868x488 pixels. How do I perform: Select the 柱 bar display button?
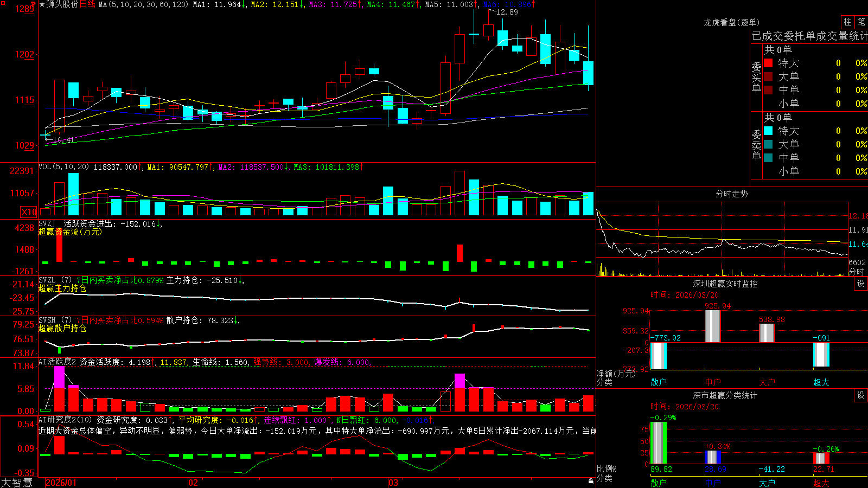[x=847, y=22]
